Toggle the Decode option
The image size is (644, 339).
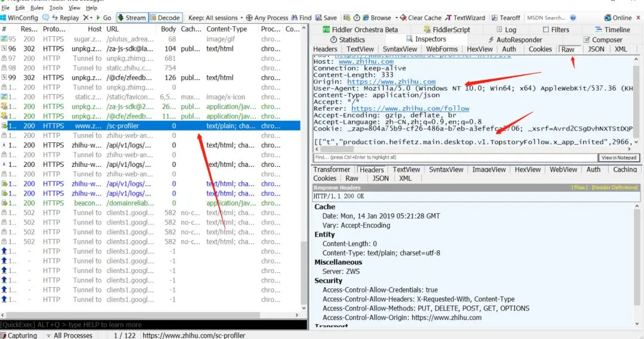coord(165,18)
